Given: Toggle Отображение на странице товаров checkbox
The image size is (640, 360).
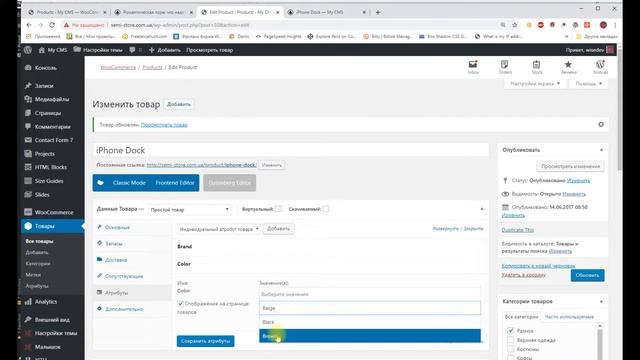Looking at the screenshot, I should click(180, 304).
